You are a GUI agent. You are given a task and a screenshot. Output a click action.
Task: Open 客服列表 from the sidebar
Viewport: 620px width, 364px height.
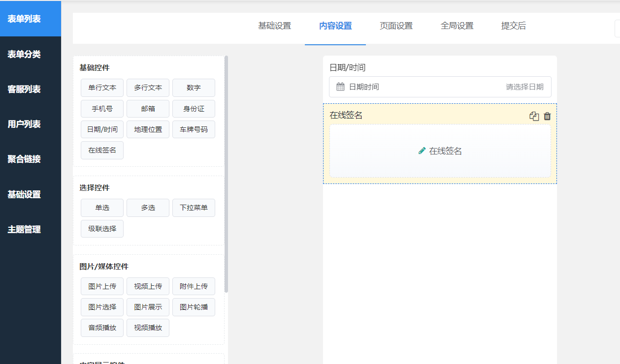pos(24,90)
